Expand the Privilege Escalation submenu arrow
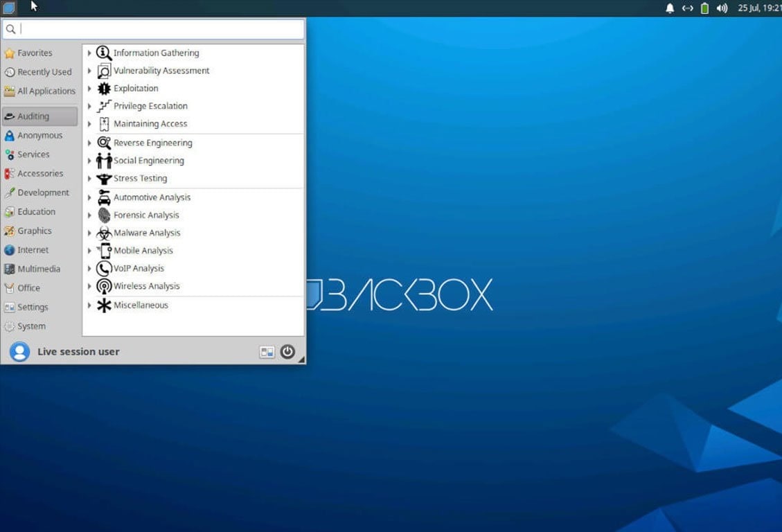The width and height of the screenshot is (782, 532). 89,106
